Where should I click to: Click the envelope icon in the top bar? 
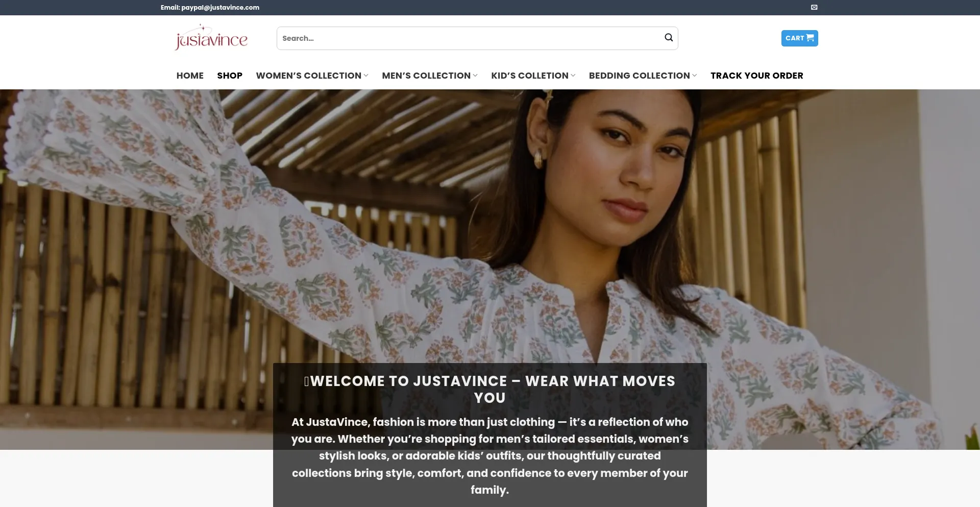coord(814,7)
